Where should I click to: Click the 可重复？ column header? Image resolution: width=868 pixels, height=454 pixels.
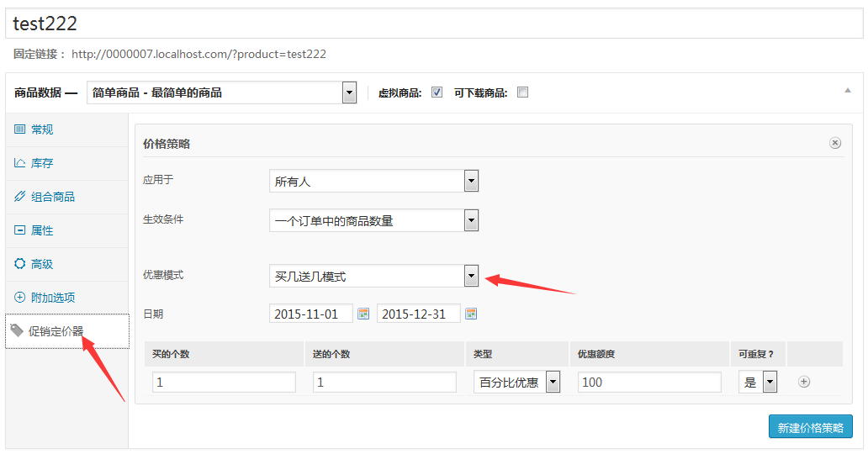756,354
